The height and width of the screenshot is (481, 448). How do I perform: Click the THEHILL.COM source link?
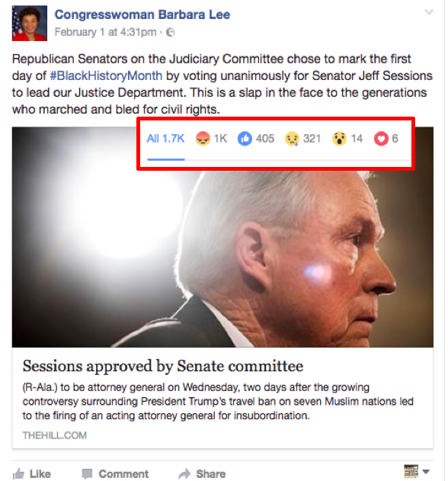point(55,435)
